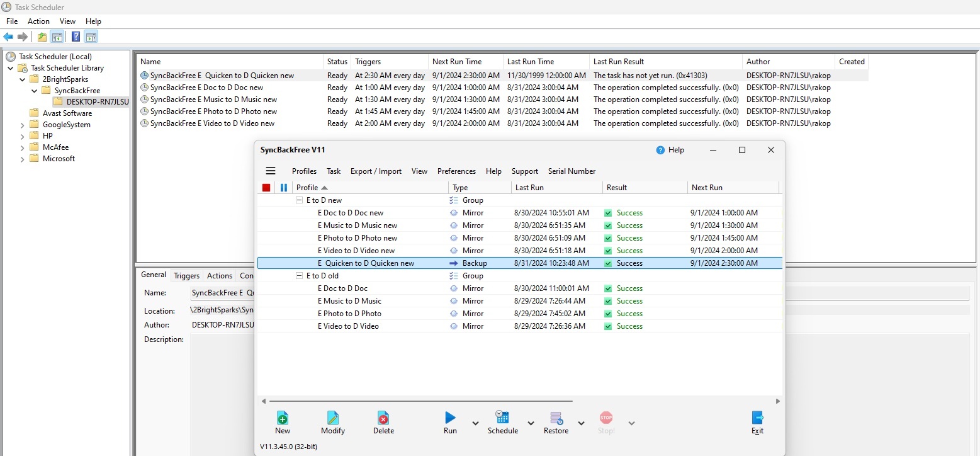This screenshot has height=456, width=980.
Task: Open the Run button dropdown arrow
Action: [476, 423]
